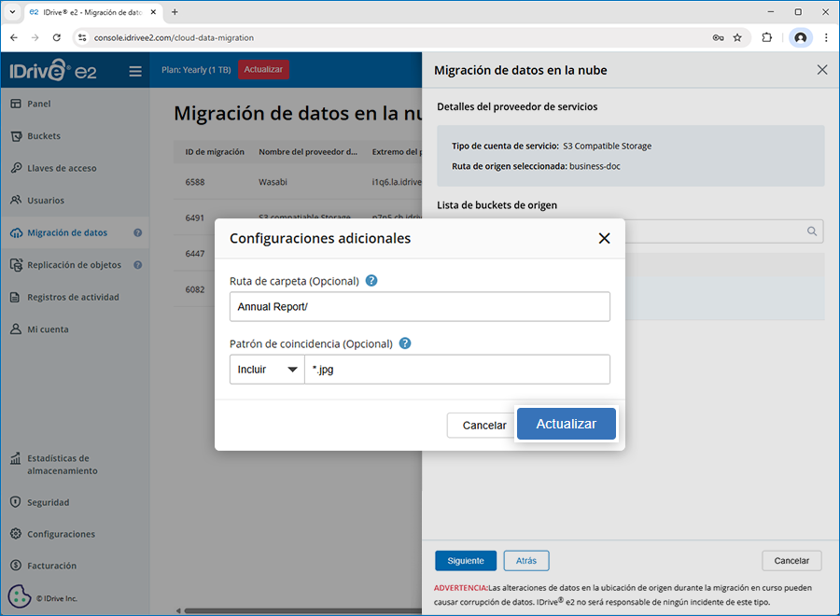Close the Configuraciones adicionales dialog with X
The image size is (840, 616).
604,239
